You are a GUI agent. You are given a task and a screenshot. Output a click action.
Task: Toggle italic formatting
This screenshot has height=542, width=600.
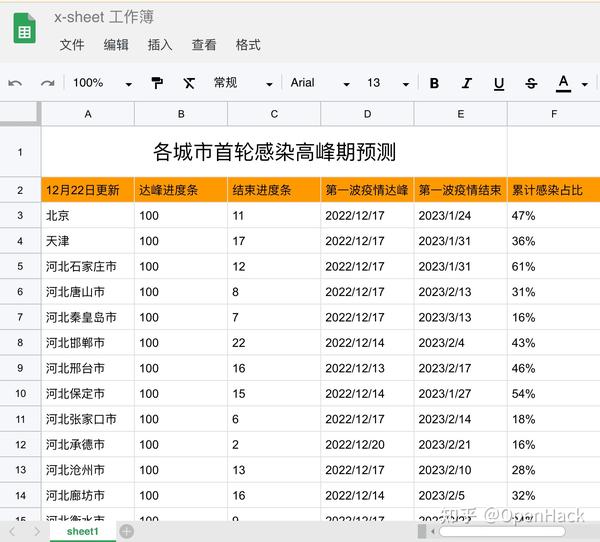pyautogui.click(x=466, y=83)
